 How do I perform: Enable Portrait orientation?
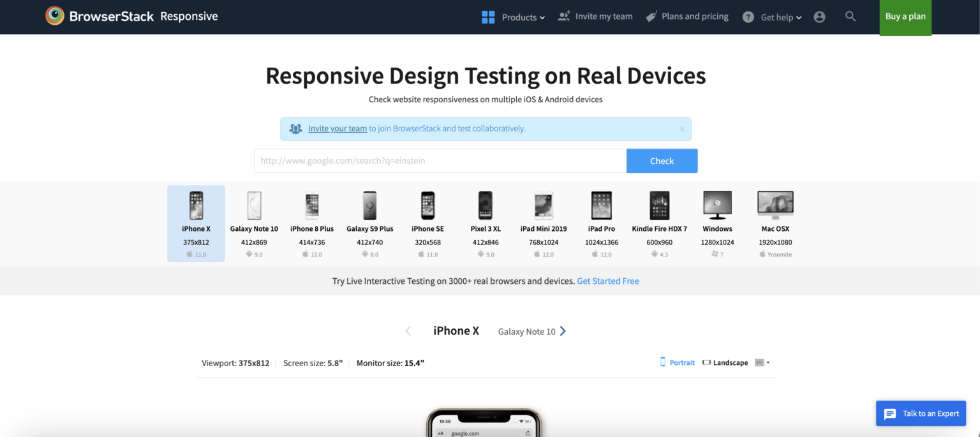click(x=678, y=362)
